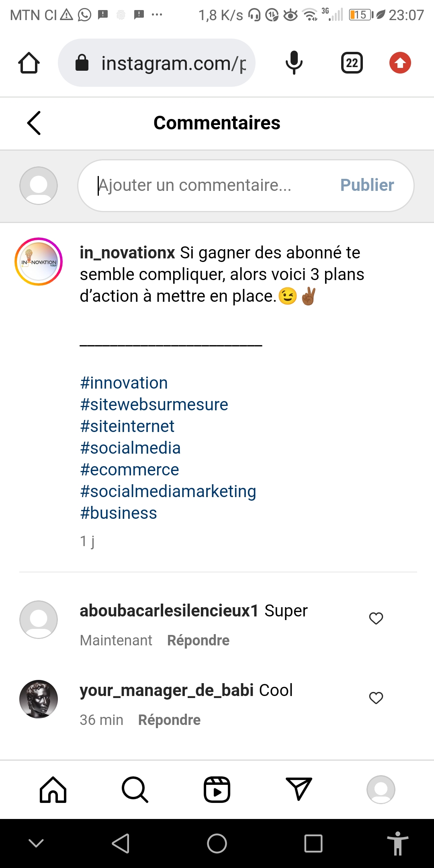The height and width of the screenshot is (868, 434).
Task: Open profile tab in bottom nav
Action: pyautogui.click(x=381, y=790)
